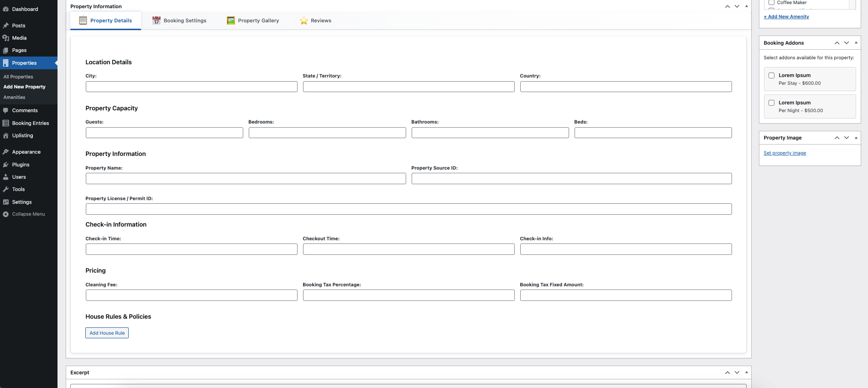The height and width of the screenshot is (388, 868).
Task: Click the Properties building icon
Action: (x=6, y=63)
